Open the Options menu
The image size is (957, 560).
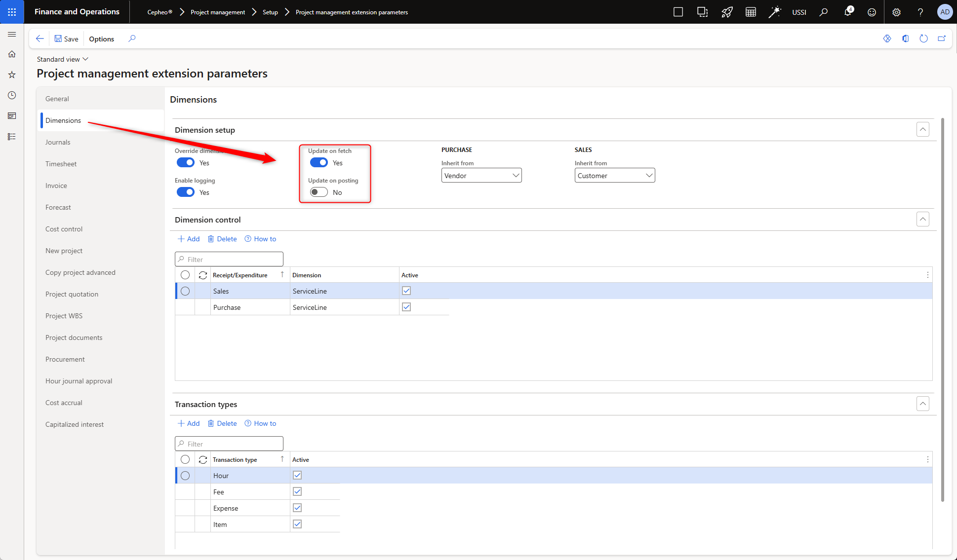101,39
